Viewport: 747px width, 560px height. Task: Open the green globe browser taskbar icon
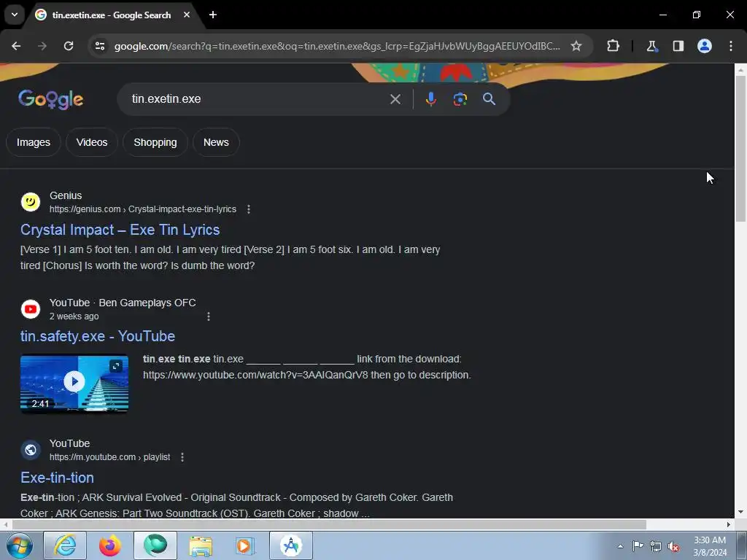click(155, 545)
